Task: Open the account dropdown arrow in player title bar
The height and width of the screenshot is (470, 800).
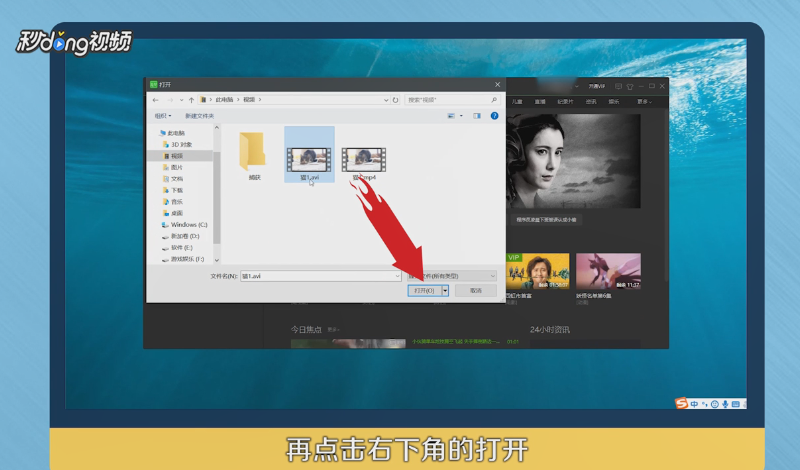Action: 577,86
